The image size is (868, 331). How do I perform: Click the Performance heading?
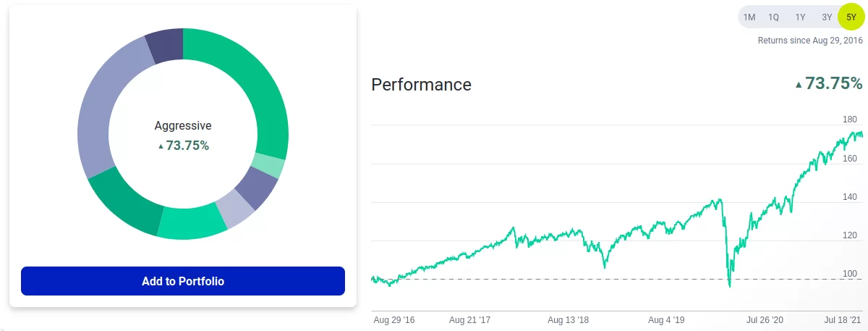point(421,85)
